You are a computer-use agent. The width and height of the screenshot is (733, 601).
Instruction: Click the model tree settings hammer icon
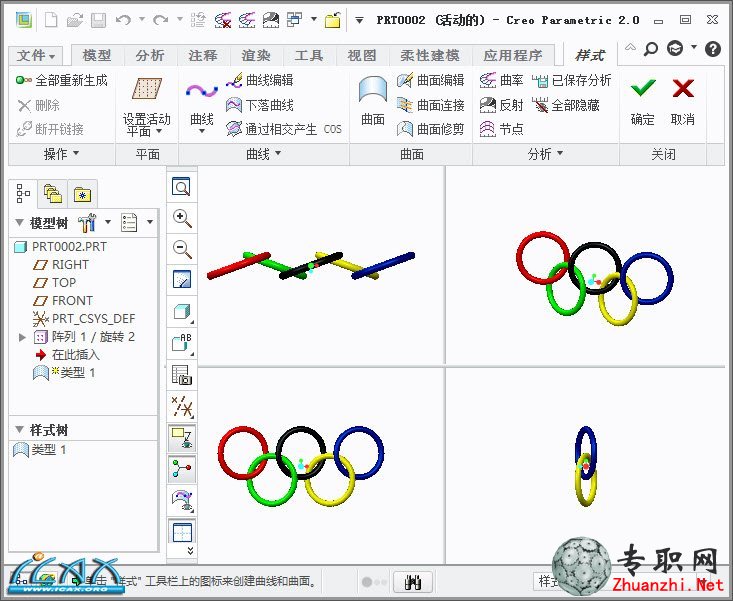coord(87,223)
